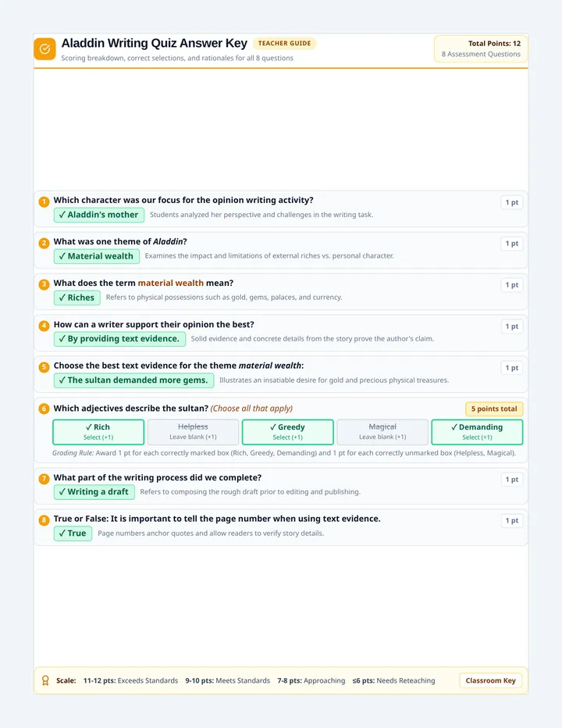Image resolution: width=562 pixels, height=728 pixels.
Task: Click the question 6 number badge
Action: (x=44, y=409)
